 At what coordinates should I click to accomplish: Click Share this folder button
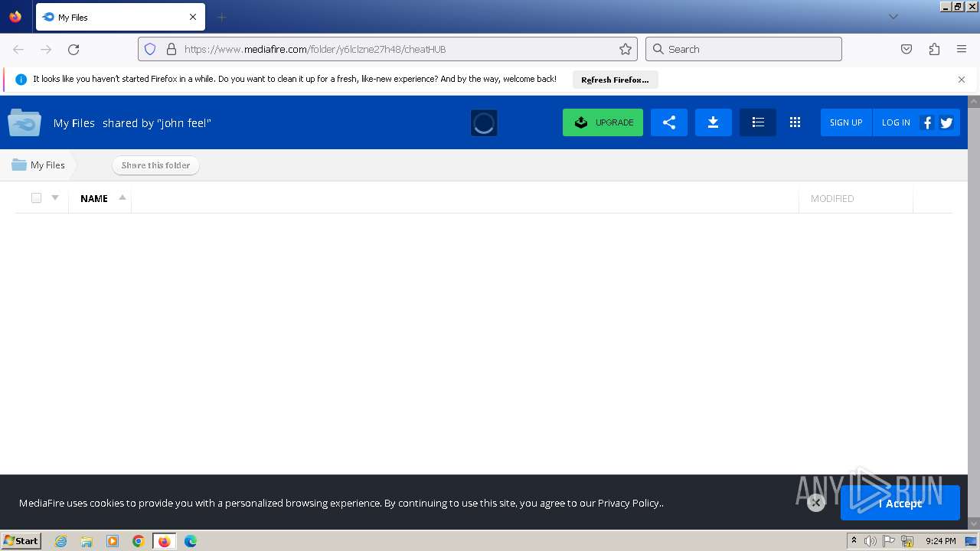[x=155, y=165]
